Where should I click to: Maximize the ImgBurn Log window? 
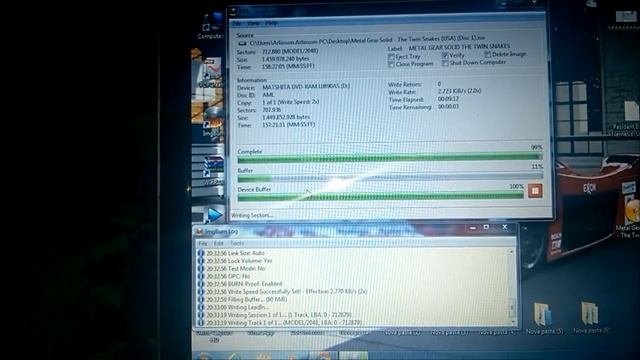(x=487, y=227)
